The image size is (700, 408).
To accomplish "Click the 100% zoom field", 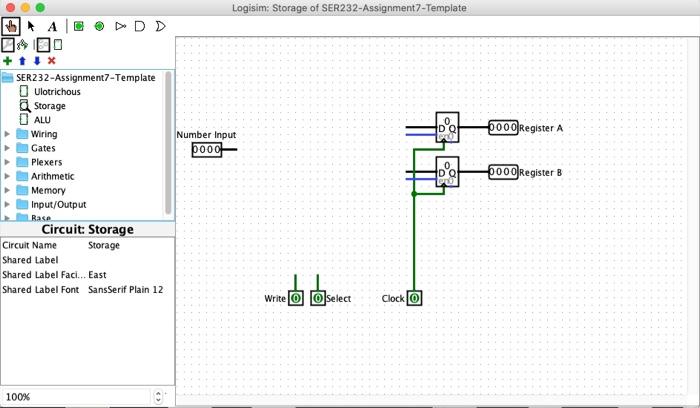I will pos(76,397).
